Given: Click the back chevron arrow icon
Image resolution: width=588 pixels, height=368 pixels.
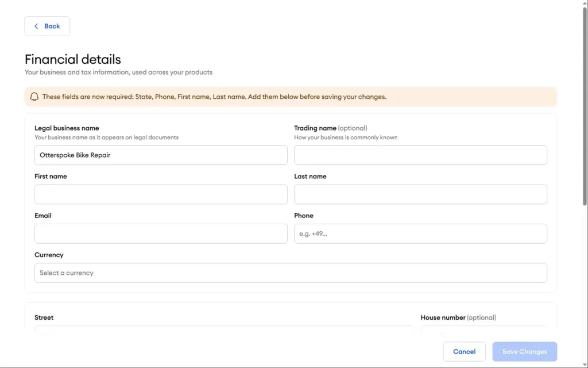Looking at the screenshot, I should click(x=36, y=26).
